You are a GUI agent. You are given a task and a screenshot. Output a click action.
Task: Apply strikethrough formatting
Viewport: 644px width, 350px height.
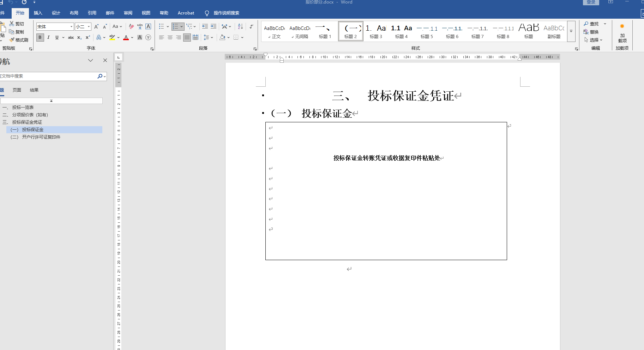tap(71, 37)
